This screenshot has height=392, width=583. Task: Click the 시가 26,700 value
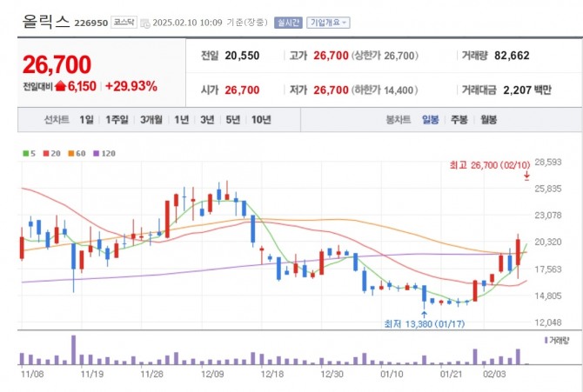(242, 90)
